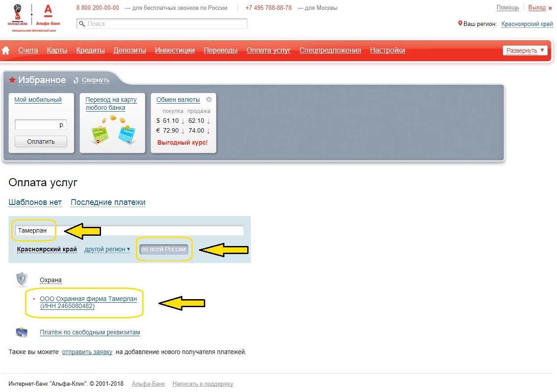
Task: Open the другой регион dropdown
Action: [x=107, y=250]
